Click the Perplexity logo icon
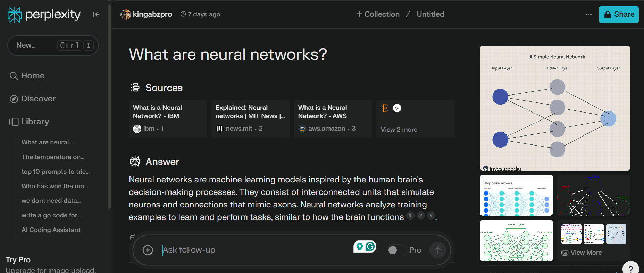Image resolution: width=644 pixels, height=273 pixels. pyautogui.click(x=15, y=15)
